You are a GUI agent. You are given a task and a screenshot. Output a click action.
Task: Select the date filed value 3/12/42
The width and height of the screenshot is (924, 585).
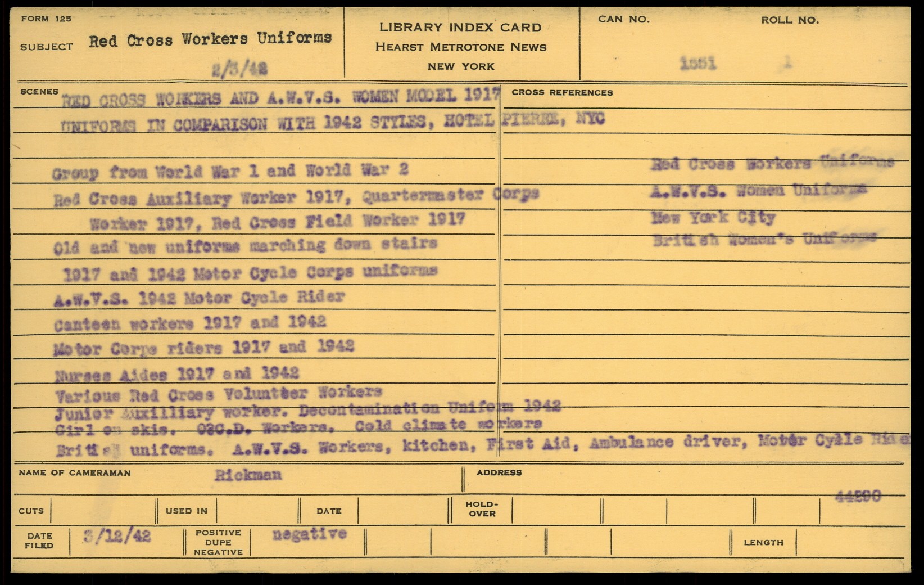tap(117, 536)
